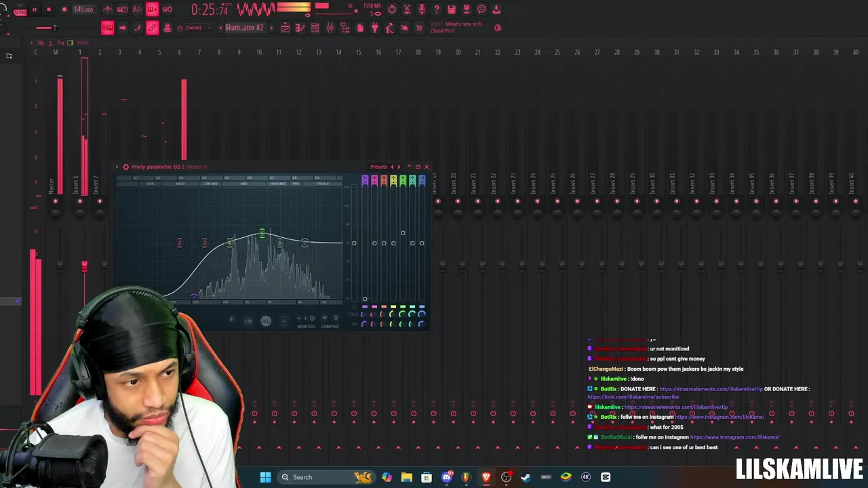Screen dimensions: 868x488
Task: Open the chat bubble icon in toolbar
Action: tap(481, 9)
